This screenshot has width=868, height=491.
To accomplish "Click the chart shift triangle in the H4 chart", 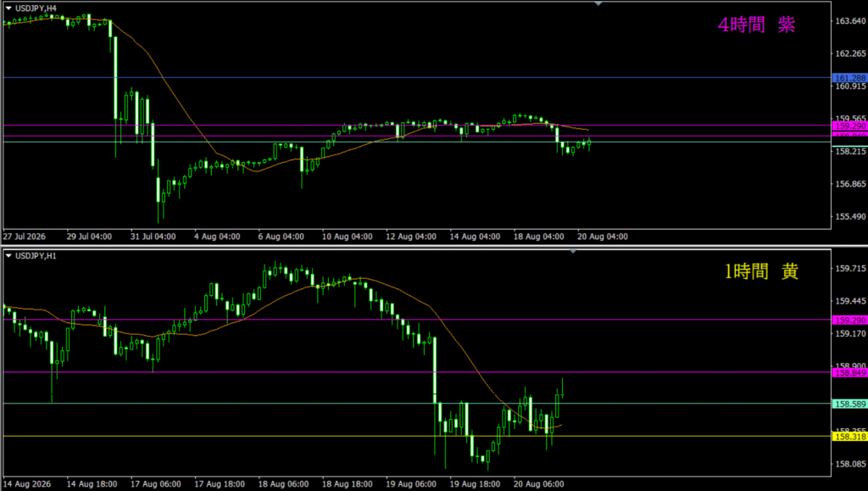I will (x=598, y=4).
